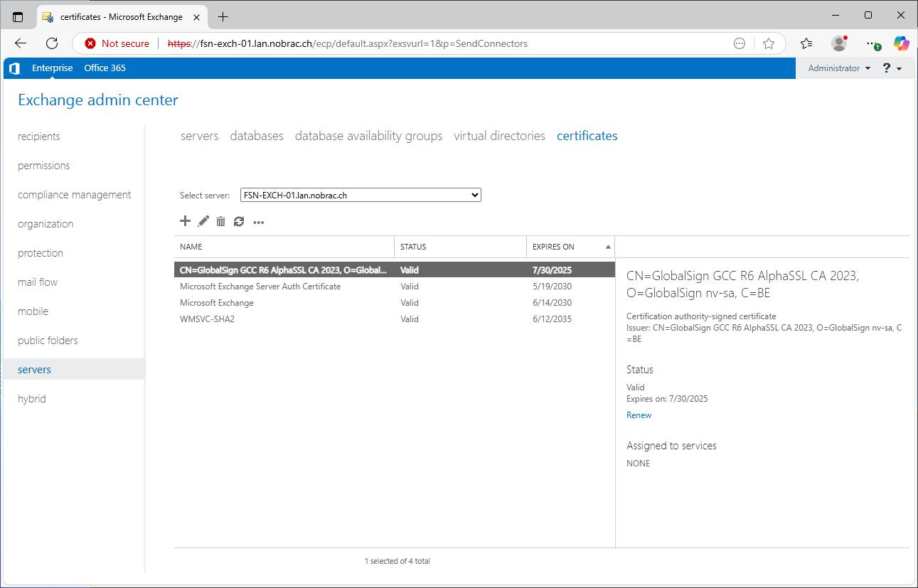Switch to Office 365 in the top bar
The width and height of the screenshot is (918, 588).
pos(105,68)
